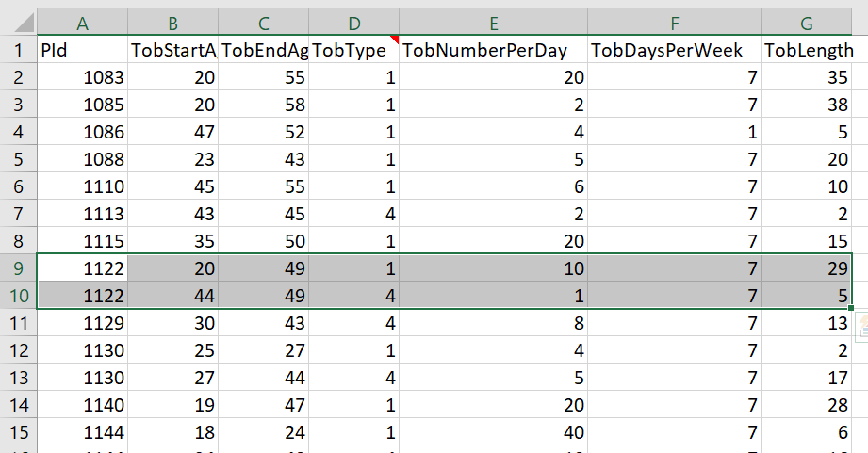Click the PId header cell

[x=82, y=51]
